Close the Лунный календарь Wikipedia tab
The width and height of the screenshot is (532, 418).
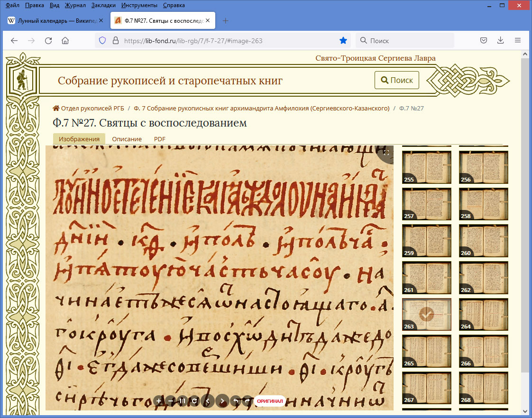coord(101,21)
